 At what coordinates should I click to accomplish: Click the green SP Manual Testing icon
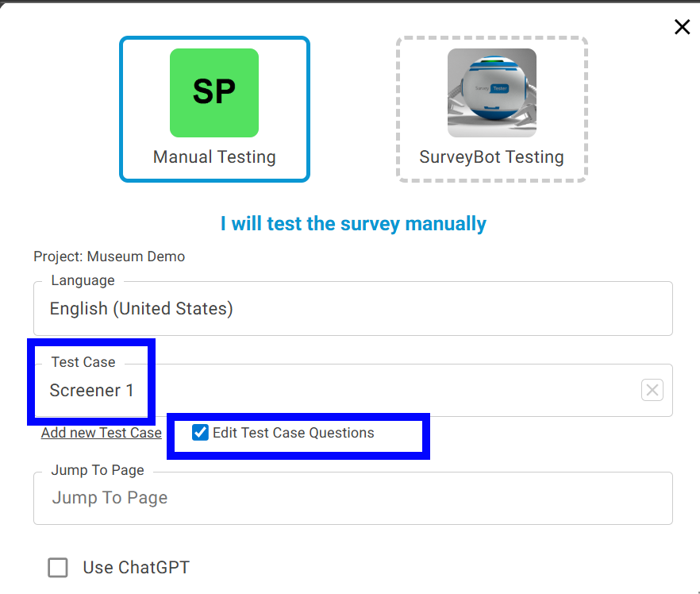pos(214,93)
